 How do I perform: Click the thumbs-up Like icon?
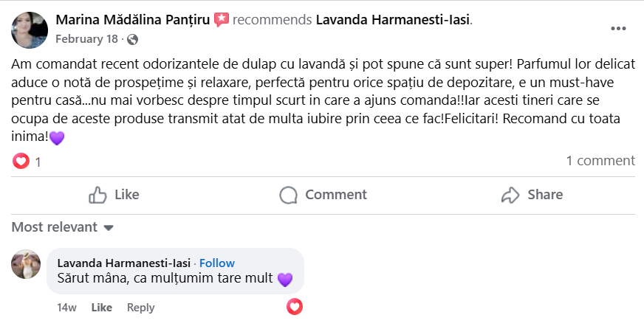[x=98, y=195]
